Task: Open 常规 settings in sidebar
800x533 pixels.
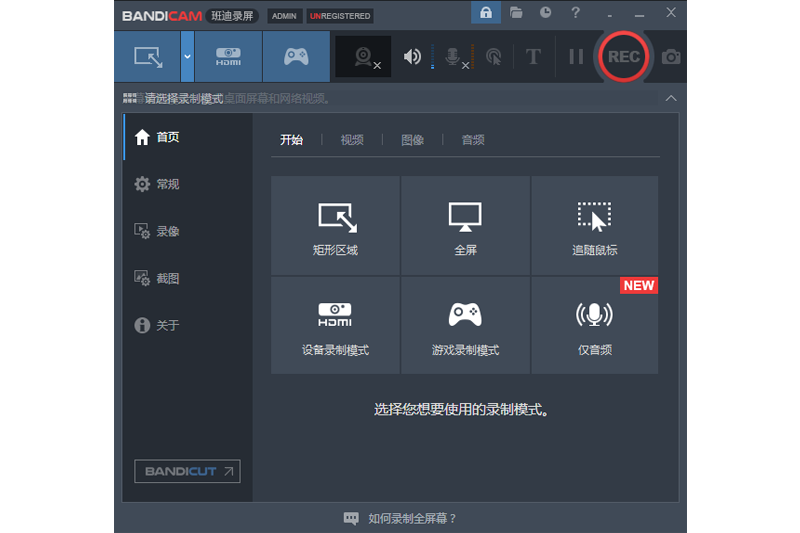Action: click(167, 185)
